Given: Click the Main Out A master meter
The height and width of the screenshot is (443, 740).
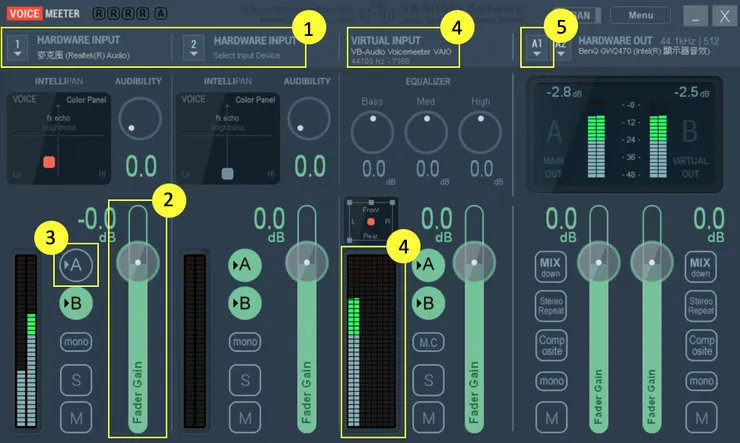Looking at the screenshot, I should coord(596,140).
